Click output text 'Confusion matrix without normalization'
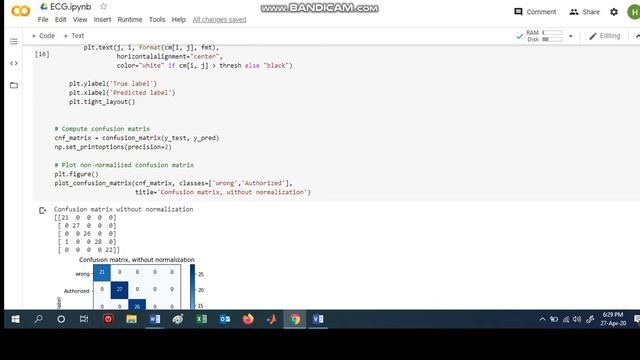This screenshot has width=640, height=360. coord(123,209)
